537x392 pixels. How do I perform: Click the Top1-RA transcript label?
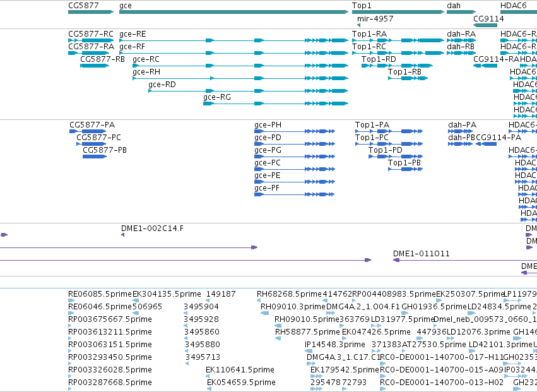pos(370,34)
